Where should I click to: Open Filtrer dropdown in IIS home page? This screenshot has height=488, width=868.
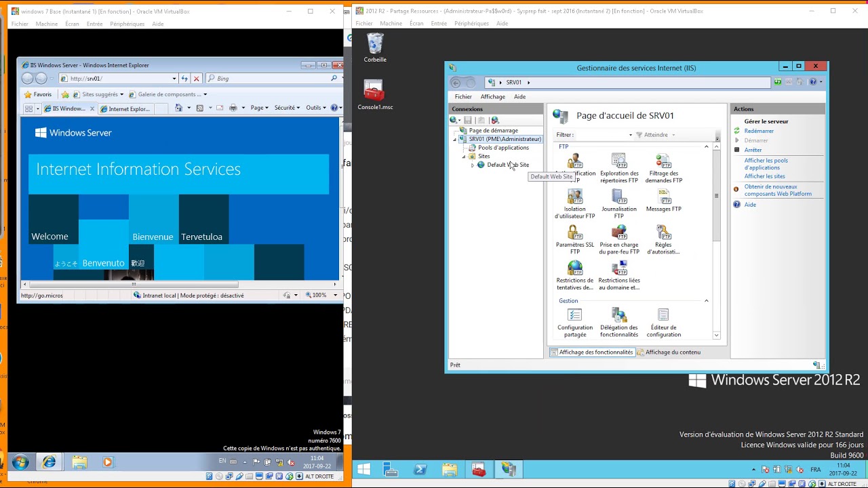(630, 135)
